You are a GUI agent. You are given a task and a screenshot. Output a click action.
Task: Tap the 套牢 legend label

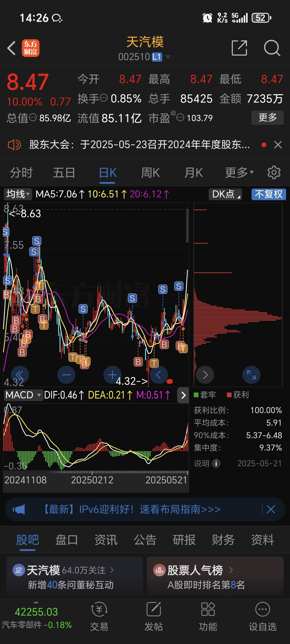coord(205,395)
